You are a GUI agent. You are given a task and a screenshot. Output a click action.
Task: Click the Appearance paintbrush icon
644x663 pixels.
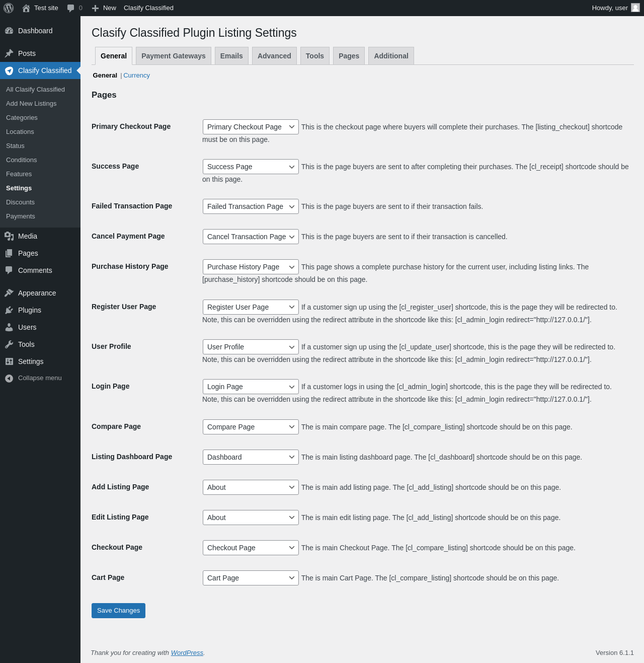pyautogui.click(x=9, y=293)
